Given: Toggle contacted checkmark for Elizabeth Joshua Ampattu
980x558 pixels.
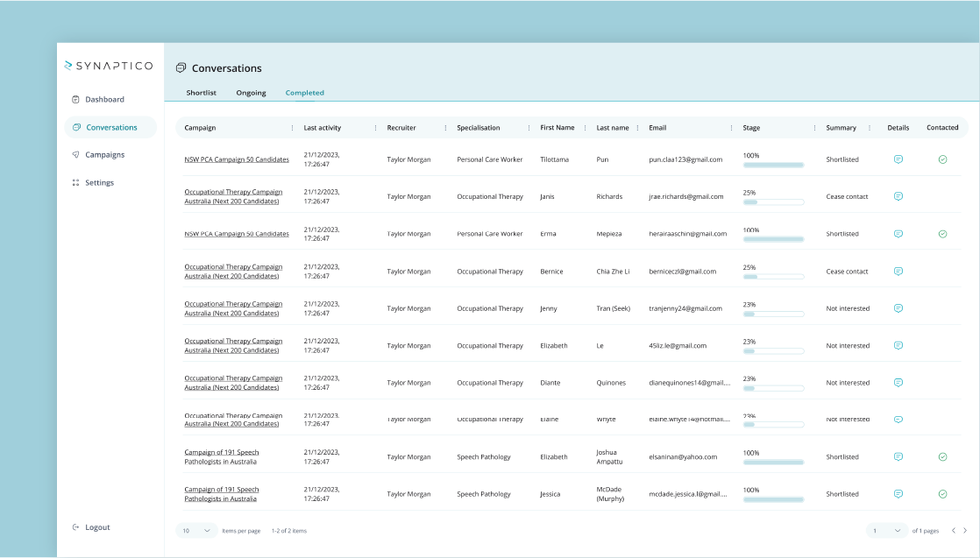Looking at the screenshot, I should click(942, 456).
